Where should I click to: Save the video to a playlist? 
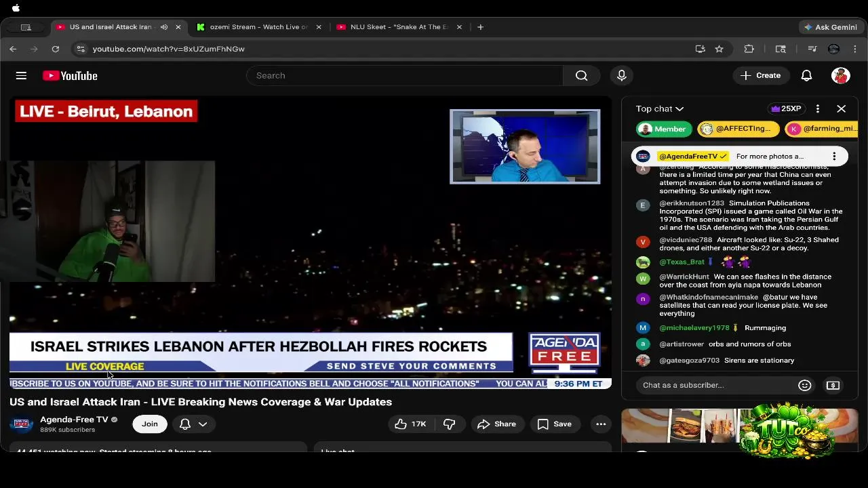(x=555, y=424)
